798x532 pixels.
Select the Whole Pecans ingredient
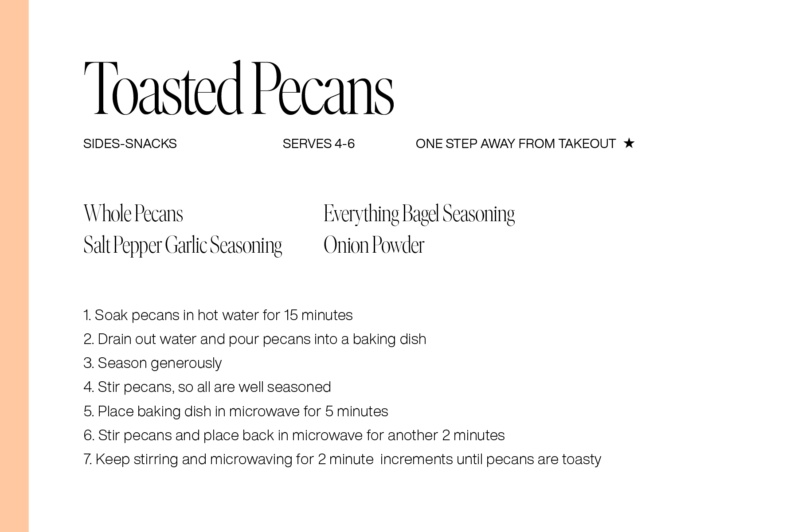pos(133,214)
